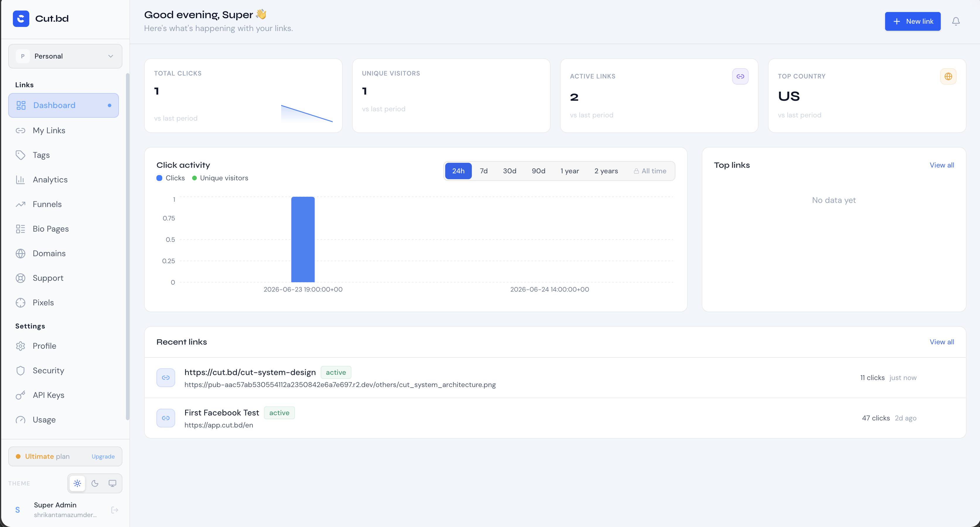Select the 2 years time range
980x527 pixels.
coord(606,171)
